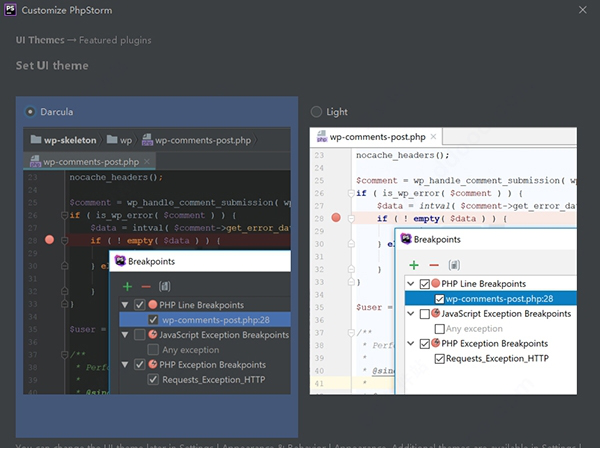This screenshot has width=600, height=465.
Task: Click wp-skeleton folder in Darcula breadcrumb
Action: click(63, 140)
